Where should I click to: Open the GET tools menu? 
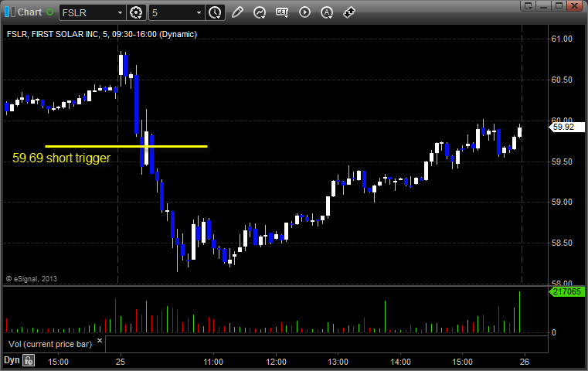coord(282,12)
